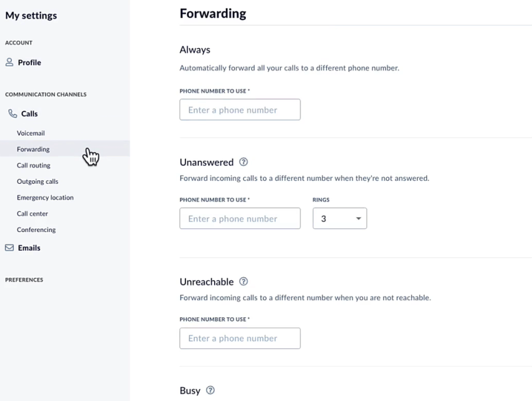Open Emergency location settings
532x401 pixels.
tap(44, 197)
